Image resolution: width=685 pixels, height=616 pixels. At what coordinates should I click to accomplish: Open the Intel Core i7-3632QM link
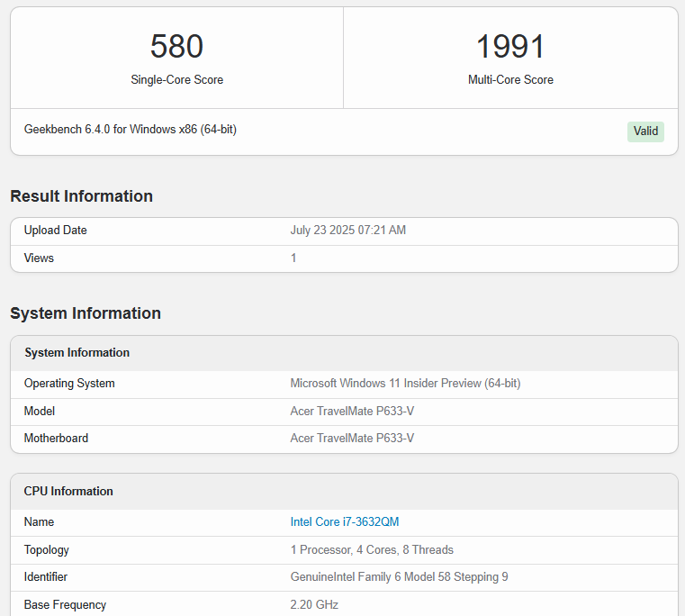pyautogui.click(x=344, y=522)
